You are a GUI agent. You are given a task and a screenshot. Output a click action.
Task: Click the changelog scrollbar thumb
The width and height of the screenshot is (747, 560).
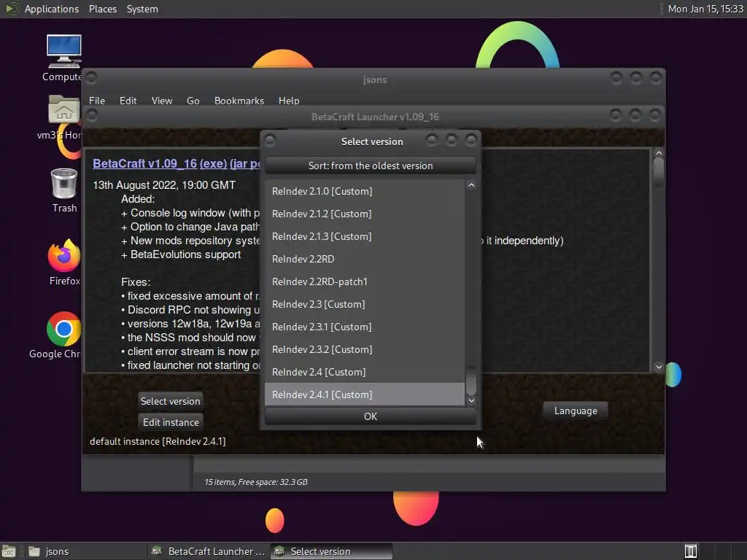point(659,171)
